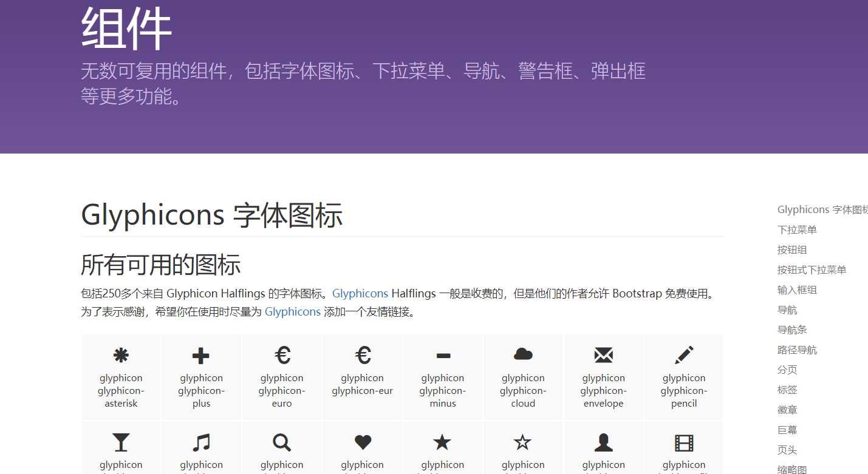Jump to 分页 section in sidebar

coord(787,370)
